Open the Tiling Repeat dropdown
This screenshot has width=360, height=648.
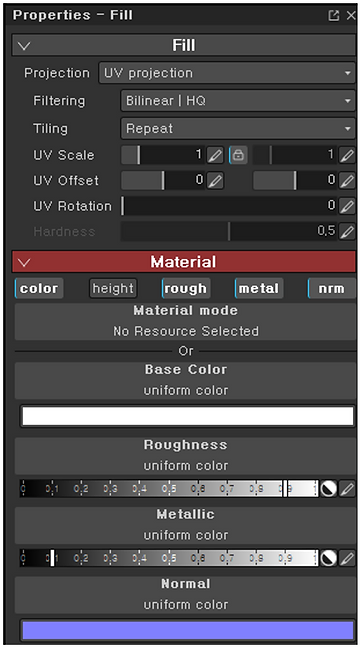coord(238,129)
